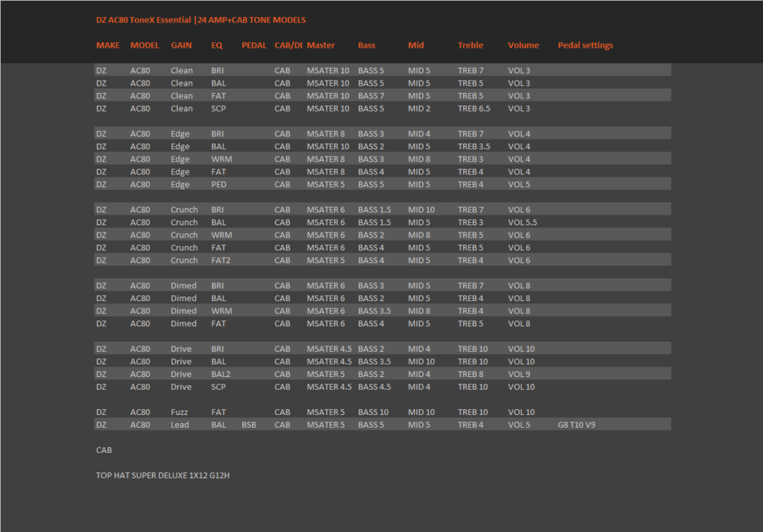The height and width of the screenshot is (532, 763).
Task: Click the CAB label below the table
Action: coord(104,450)
